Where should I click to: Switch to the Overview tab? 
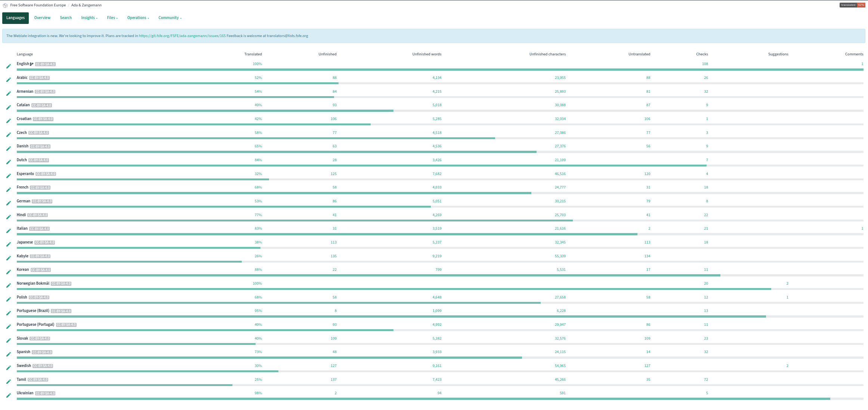click(42, 18)
